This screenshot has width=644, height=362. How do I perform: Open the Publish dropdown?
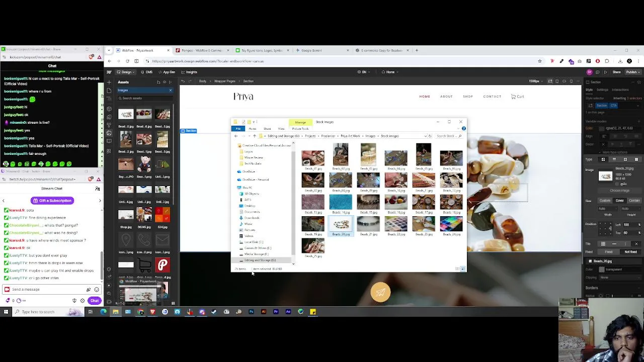(632, 72)
